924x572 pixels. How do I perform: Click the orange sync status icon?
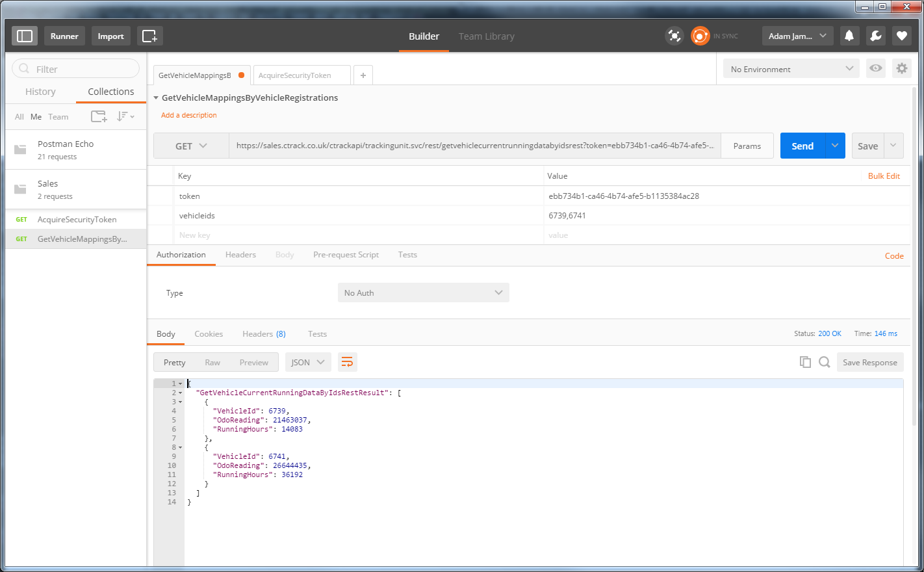click(700, 36)
